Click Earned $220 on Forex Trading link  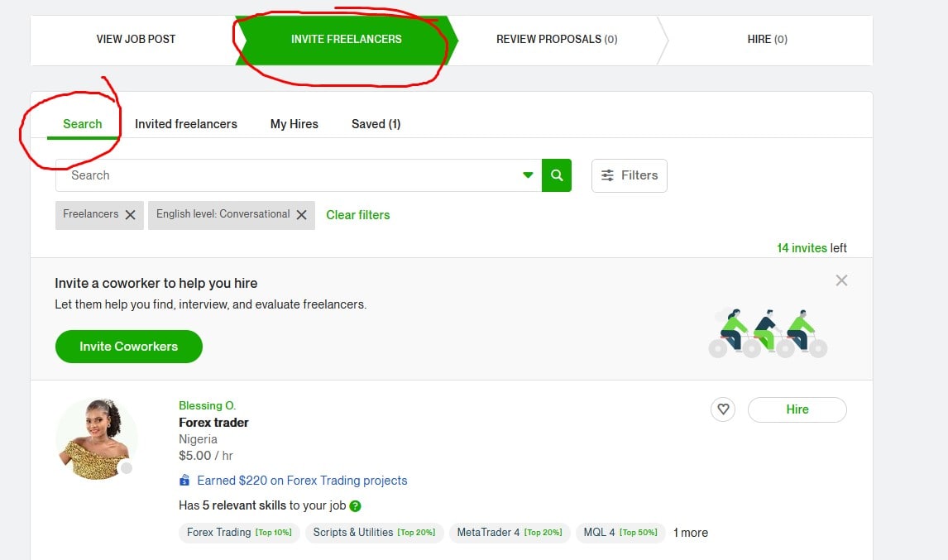(302, 481)
